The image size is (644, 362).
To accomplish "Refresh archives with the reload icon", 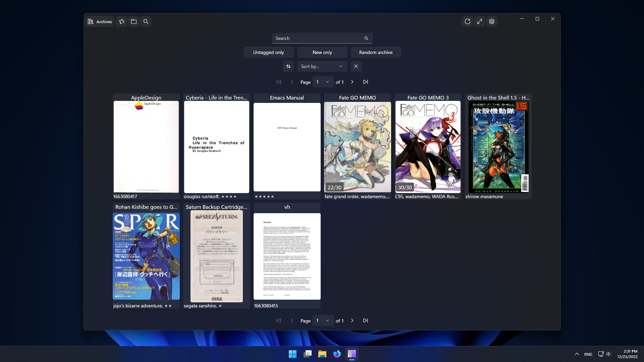I will (468, 21).
